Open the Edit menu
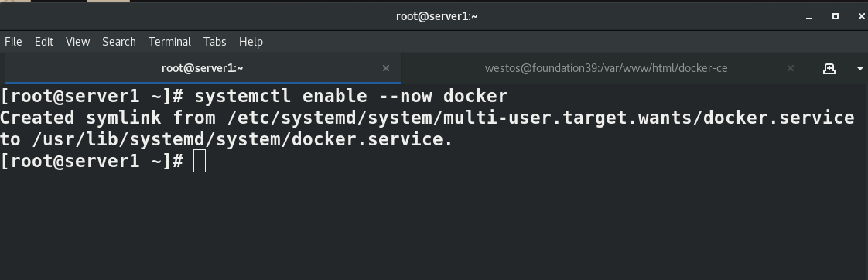 [44, 42]
